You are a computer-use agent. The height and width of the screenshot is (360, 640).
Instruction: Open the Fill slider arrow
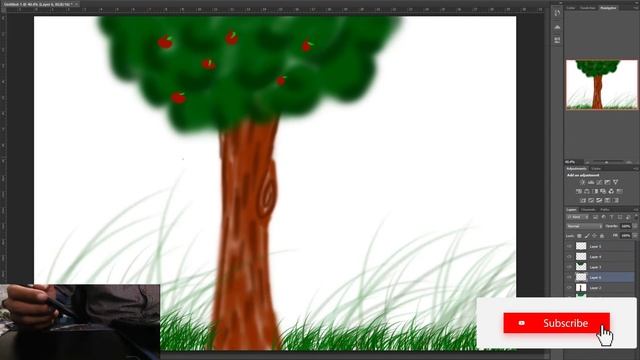click(635, 236)
